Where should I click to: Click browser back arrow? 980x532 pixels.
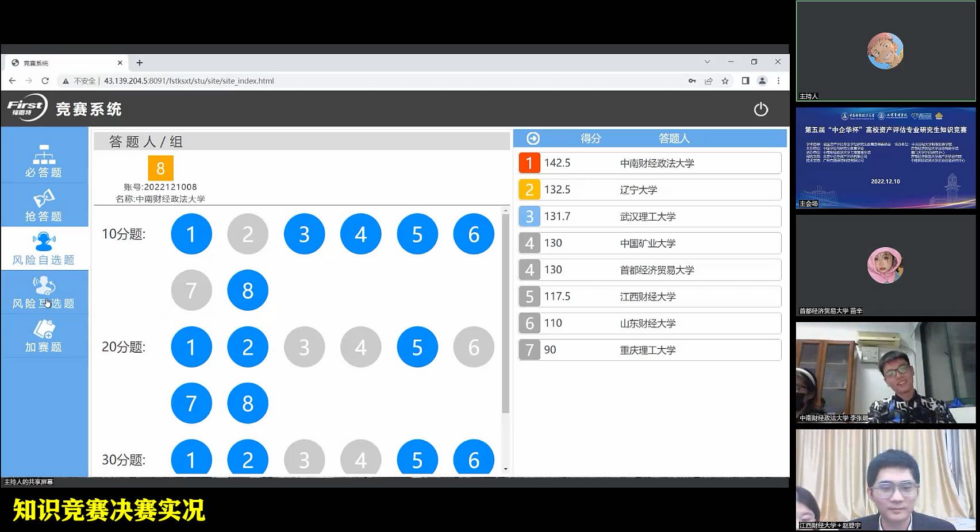pos(12,81)
